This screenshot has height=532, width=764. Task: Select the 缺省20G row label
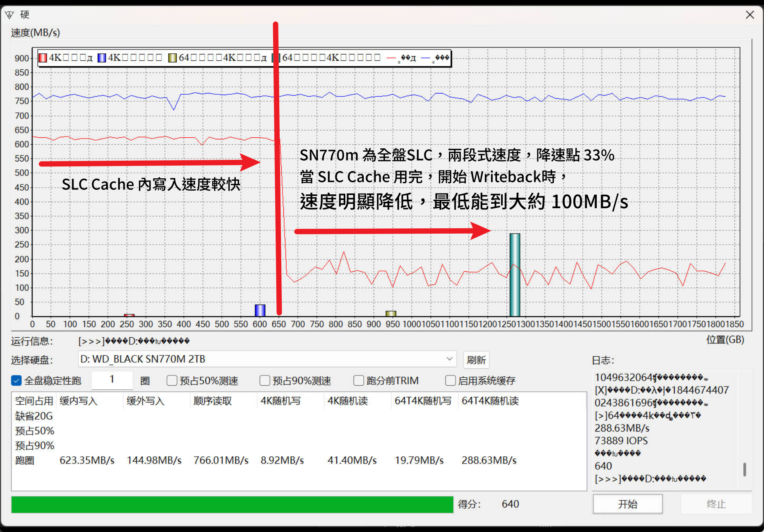[x=34, y=416]
